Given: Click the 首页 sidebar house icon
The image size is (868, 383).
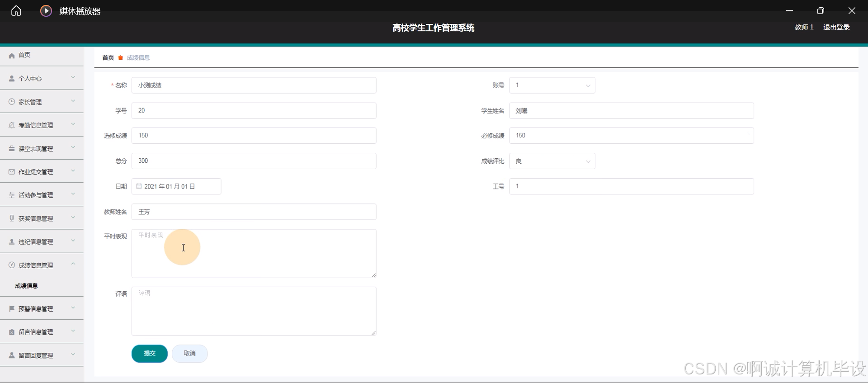Looking at the screenshot, I should (x=12, y=56).
